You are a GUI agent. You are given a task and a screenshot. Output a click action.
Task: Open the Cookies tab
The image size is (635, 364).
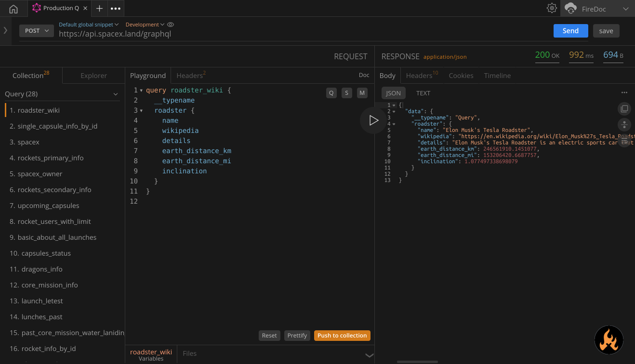point(461,75)
